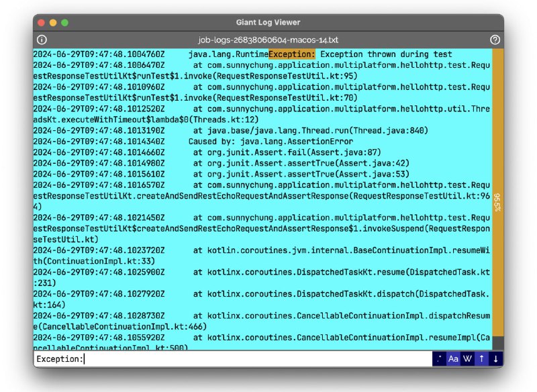Toggle regular expression search mode
Viewport: 537px width, 392px height.
click(439, 359)
